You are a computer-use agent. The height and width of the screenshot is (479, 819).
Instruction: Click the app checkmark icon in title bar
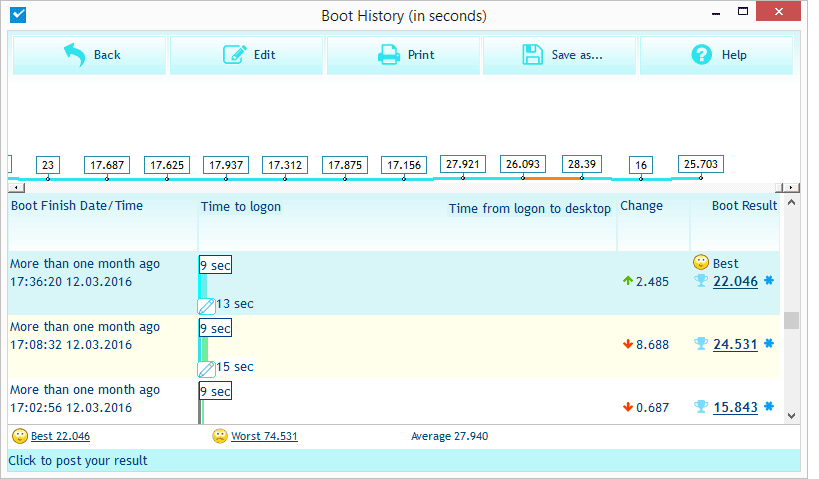pyautogui.click(x=17, y=16)
